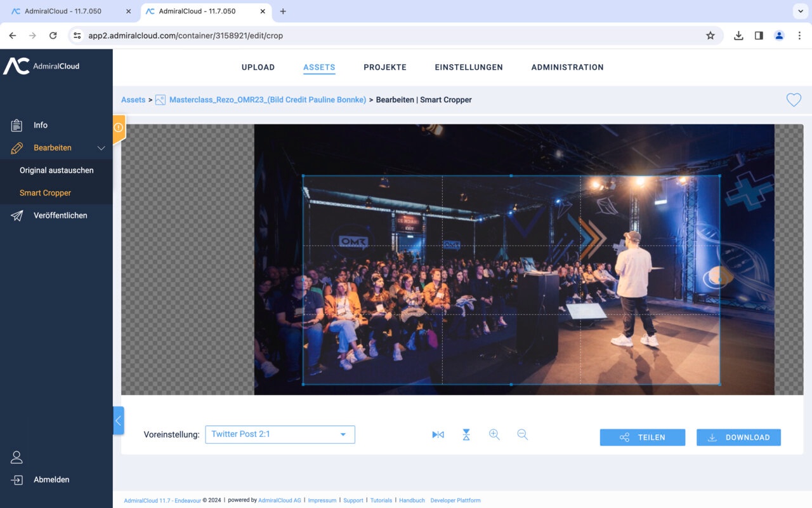The height and width of the screenshot is (508, 812).
Task: Switch to the ASSETS tab
Action: (319, 67)
